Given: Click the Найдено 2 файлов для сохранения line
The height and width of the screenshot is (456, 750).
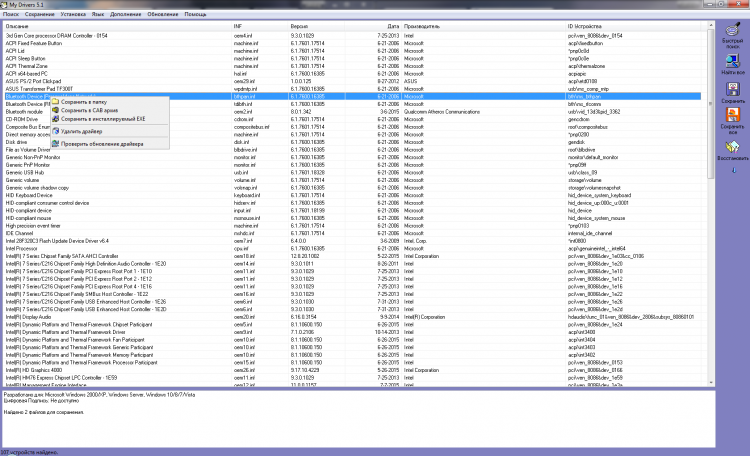Looking at the screenshot, I should 44,412.
